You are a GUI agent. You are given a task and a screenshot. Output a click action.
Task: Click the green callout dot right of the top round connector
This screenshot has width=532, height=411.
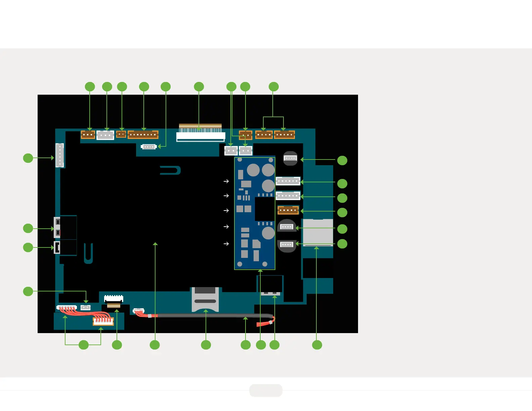coord(342,161)
